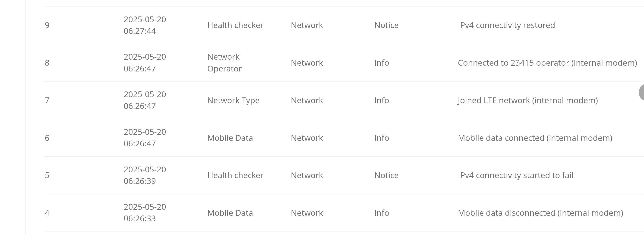Click the gray circular button at the right edge
The height and width of the screenshot is (235, 644).
pos(641,92)
